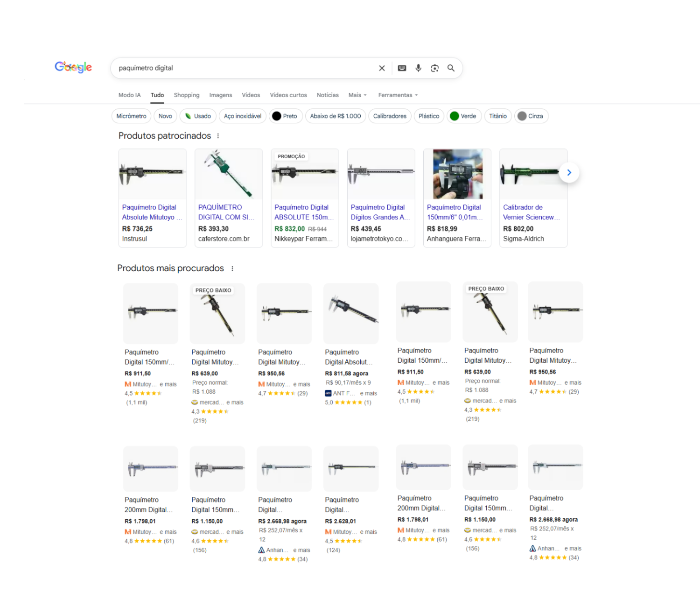
Task: Toggle the Aço inoxidável filter
Action: coord(243,116)
